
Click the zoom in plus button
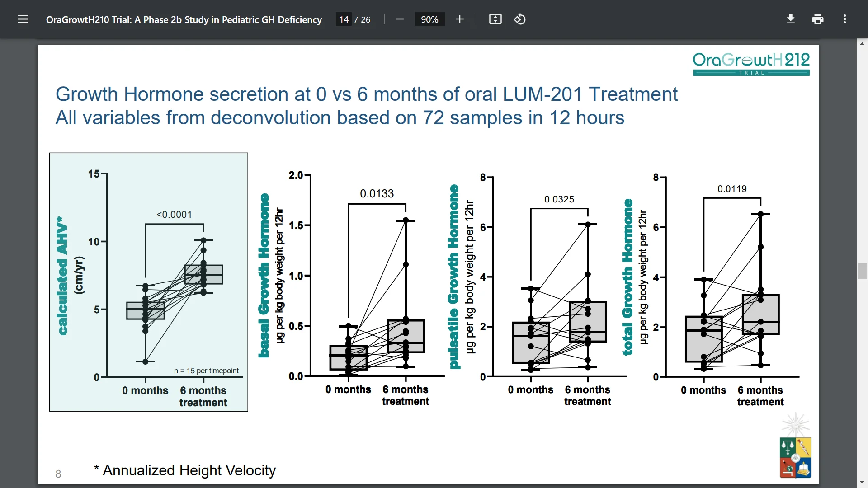click(460, 19)
